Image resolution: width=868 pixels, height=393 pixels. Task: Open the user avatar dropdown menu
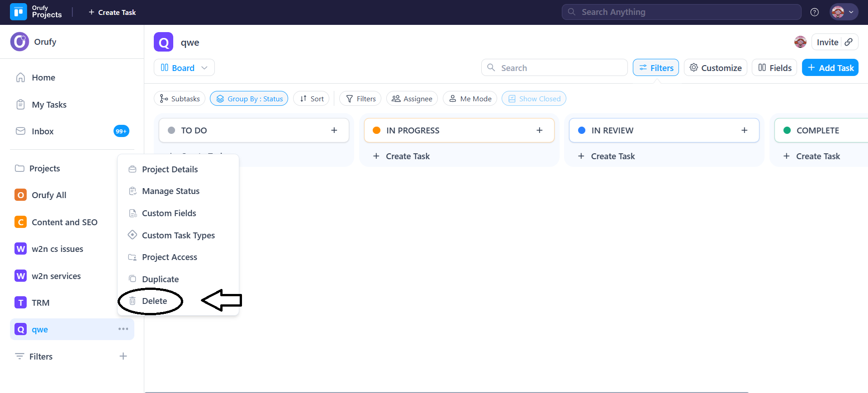(x=844, y=12)
